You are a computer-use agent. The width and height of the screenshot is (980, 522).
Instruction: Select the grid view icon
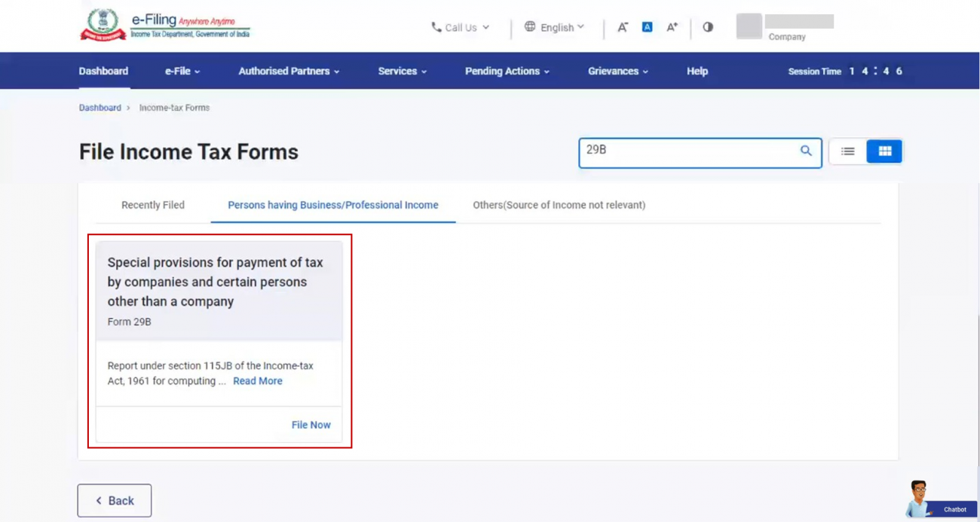[884, 151]
